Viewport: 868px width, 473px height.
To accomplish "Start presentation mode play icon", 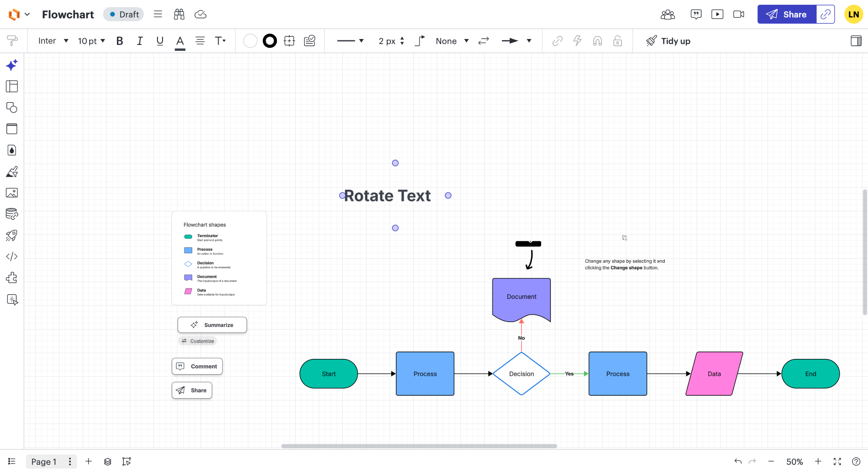I will pyautogui.click(x=717, y=14).
